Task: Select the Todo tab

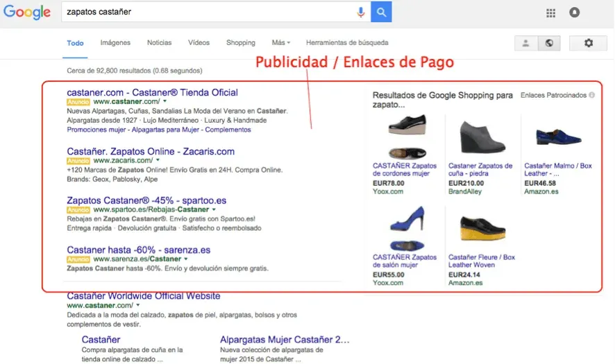Action: [75, 43]
